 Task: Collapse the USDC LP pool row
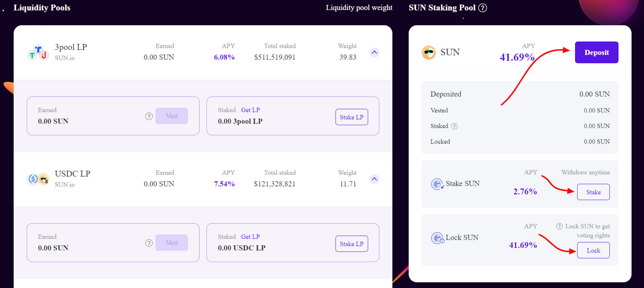coord(374,179)
